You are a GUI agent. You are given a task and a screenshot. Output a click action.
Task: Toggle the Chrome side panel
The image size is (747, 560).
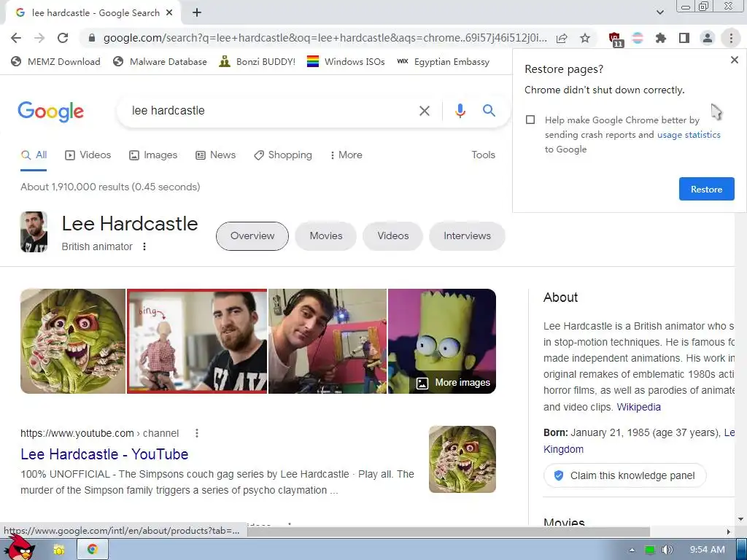684,38
